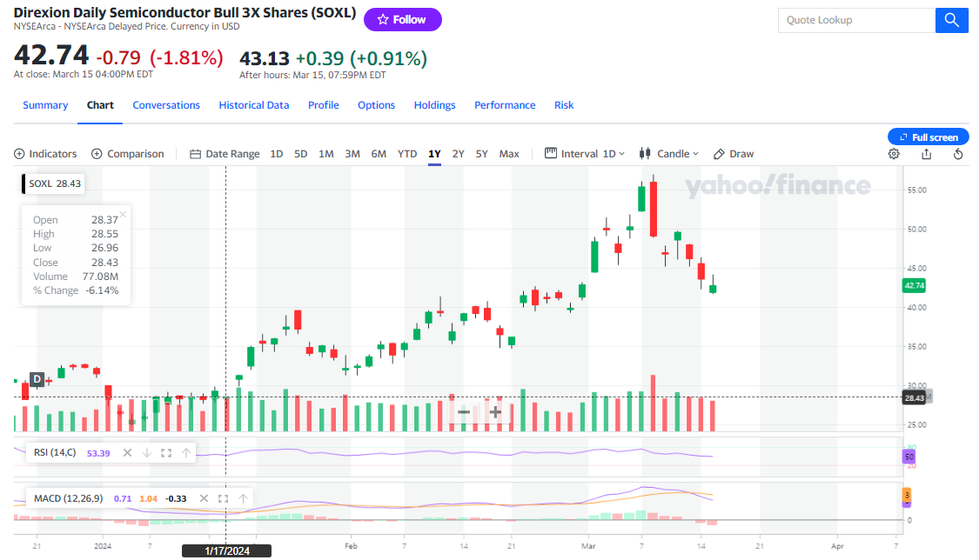Open the Profile tab
Screen dimensions: 979x560
[324, 105]
